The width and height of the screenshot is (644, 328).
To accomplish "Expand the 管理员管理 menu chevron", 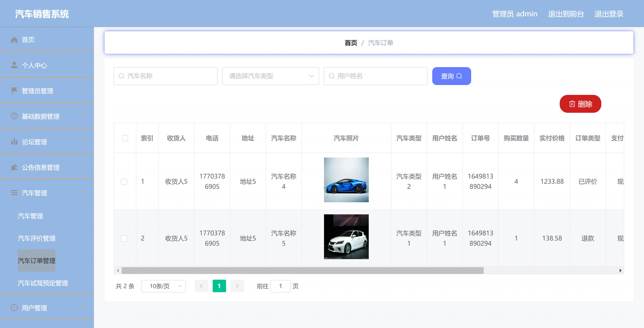I will 82,90.
